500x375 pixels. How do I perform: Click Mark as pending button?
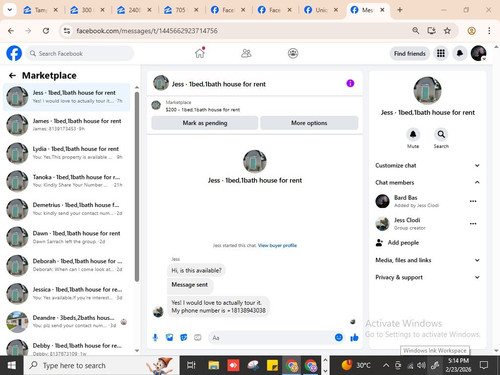pos(205,123)
